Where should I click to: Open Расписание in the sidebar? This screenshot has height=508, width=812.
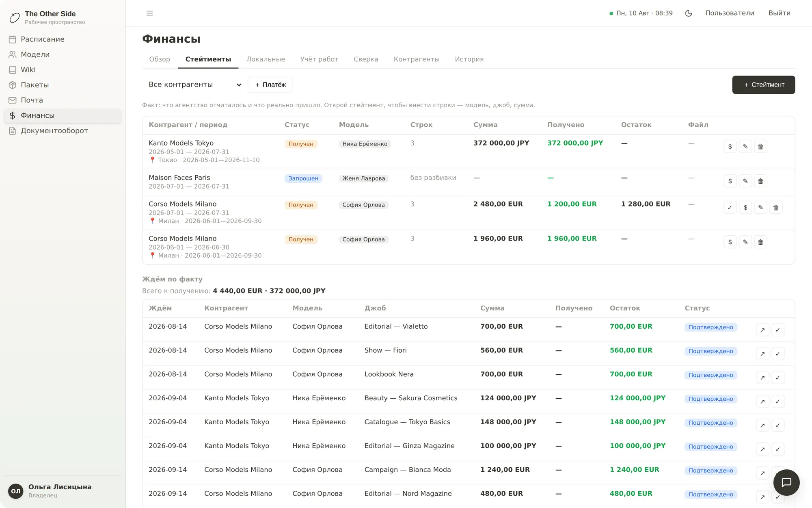63,39
